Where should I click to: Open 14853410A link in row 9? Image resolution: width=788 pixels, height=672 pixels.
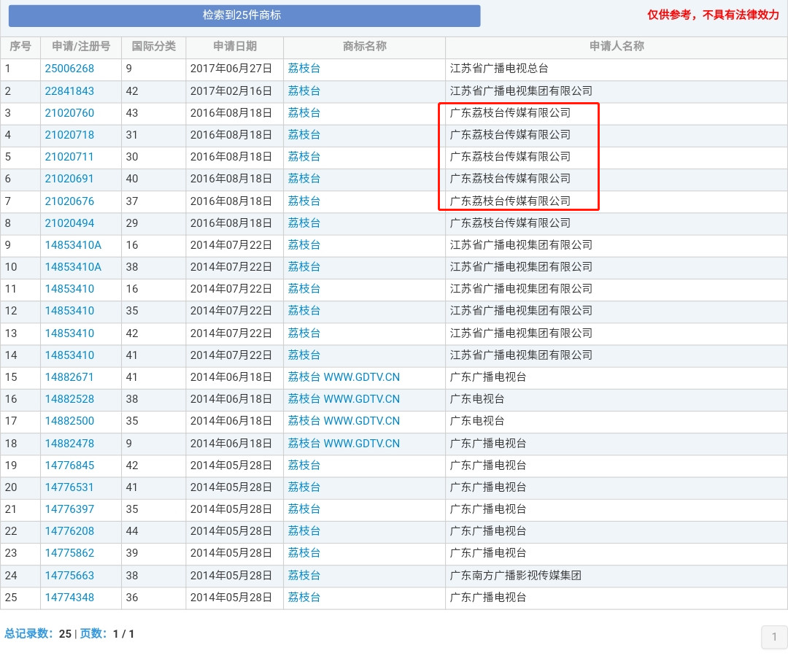(73, 244)
